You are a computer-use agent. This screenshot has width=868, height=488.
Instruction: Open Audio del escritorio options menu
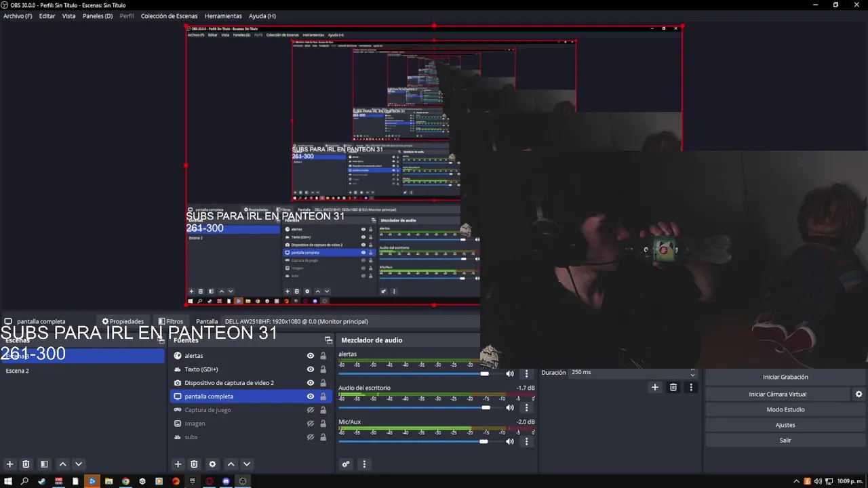click(x=526, y=407)
